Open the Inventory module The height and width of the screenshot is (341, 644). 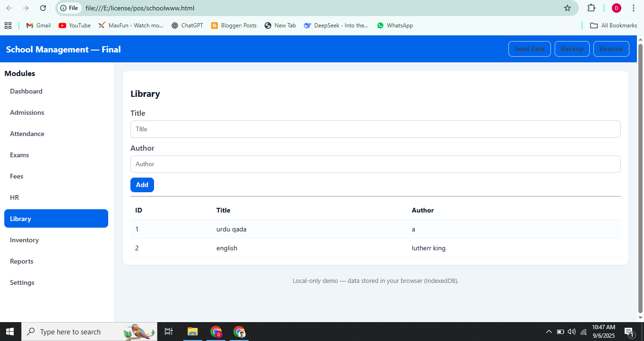coord(25,240)
